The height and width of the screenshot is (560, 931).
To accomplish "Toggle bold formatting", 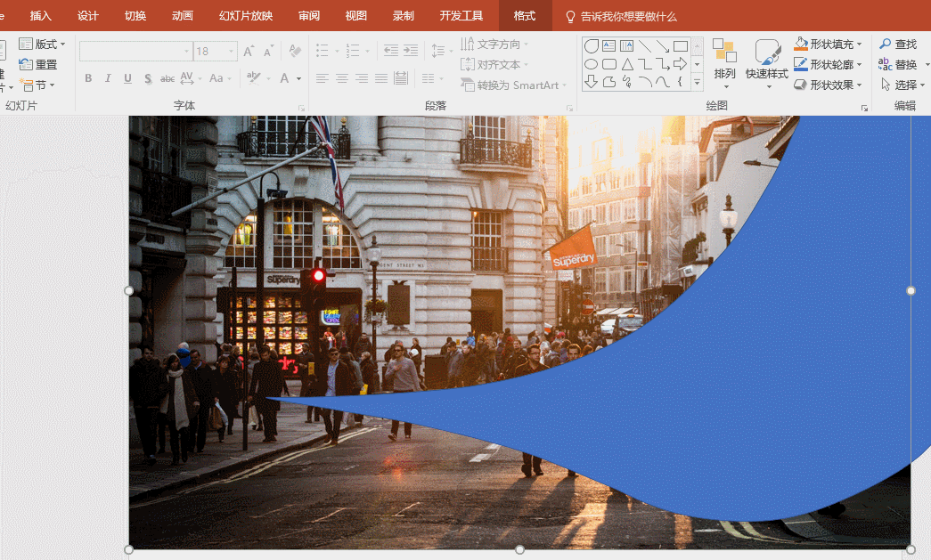I will click(88, 78).
